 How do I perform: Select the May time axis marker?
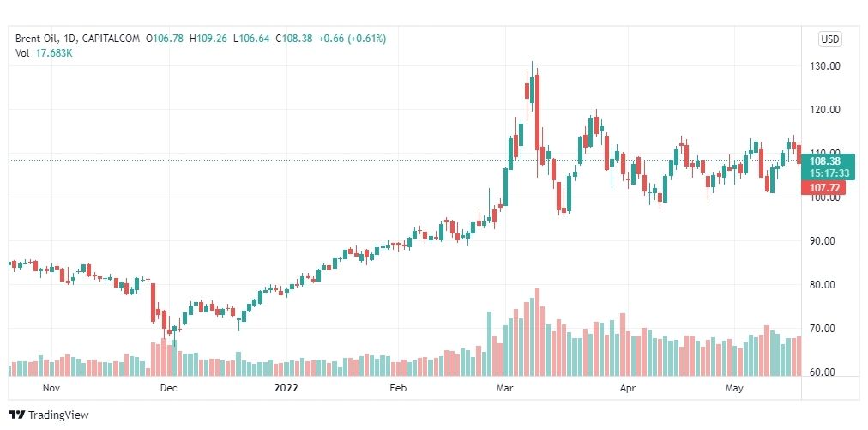pyautogui.click(x=734, y=388)
